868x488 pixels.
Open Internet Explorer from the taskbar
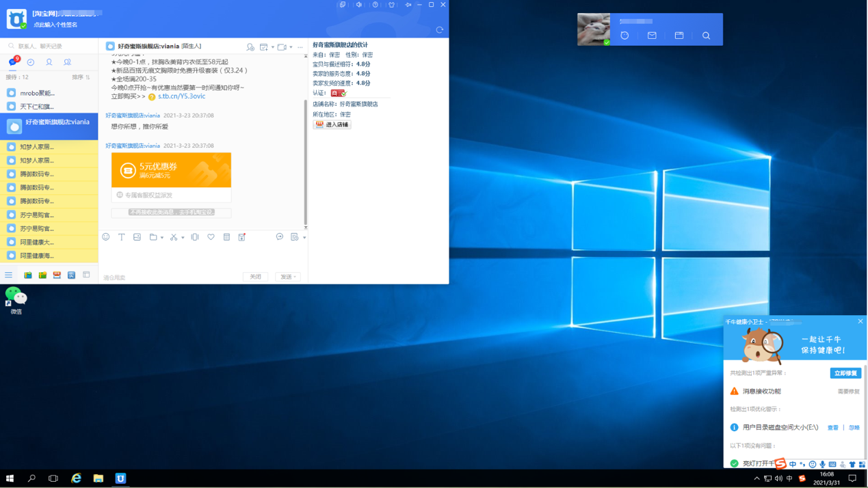tap(76, 478)
